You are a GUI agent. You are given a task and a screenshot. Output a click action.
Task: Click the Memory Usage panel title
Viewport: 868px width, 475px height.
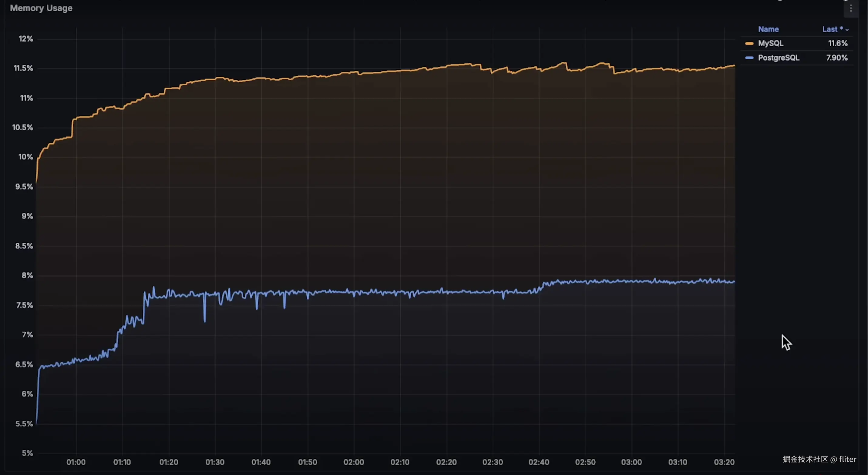point(41,8)
